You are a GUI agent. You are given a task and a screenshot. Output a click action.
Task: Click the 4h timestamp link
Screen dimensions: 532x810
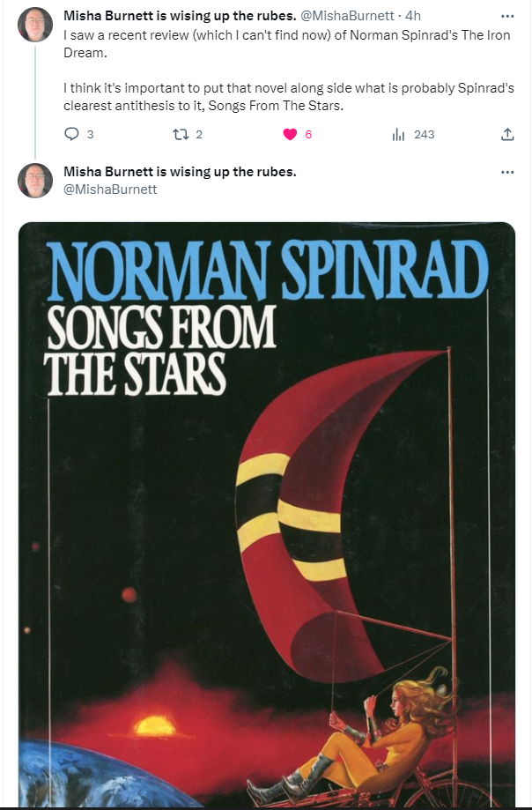pyautogui.click(x=413, y=16)
